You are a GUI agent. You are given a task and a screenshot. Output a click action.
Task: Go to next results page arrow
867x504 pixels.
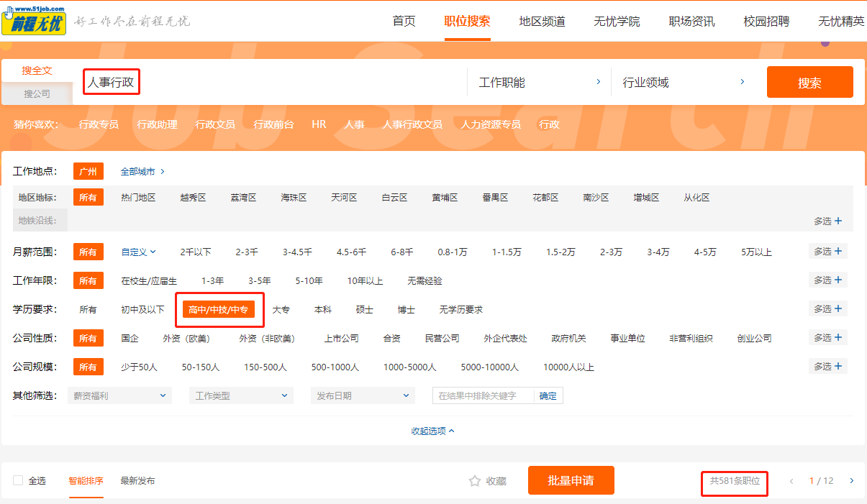point(852,481)
